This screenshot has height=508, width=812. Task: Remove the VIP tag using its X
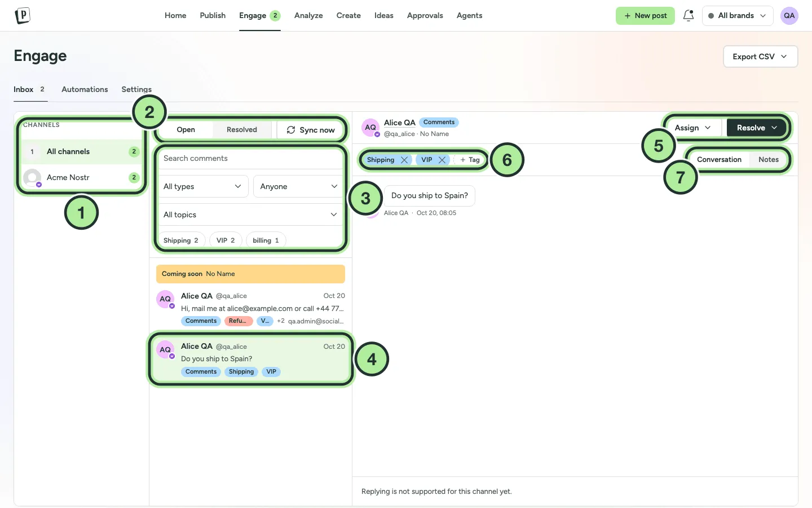[442, 160]
